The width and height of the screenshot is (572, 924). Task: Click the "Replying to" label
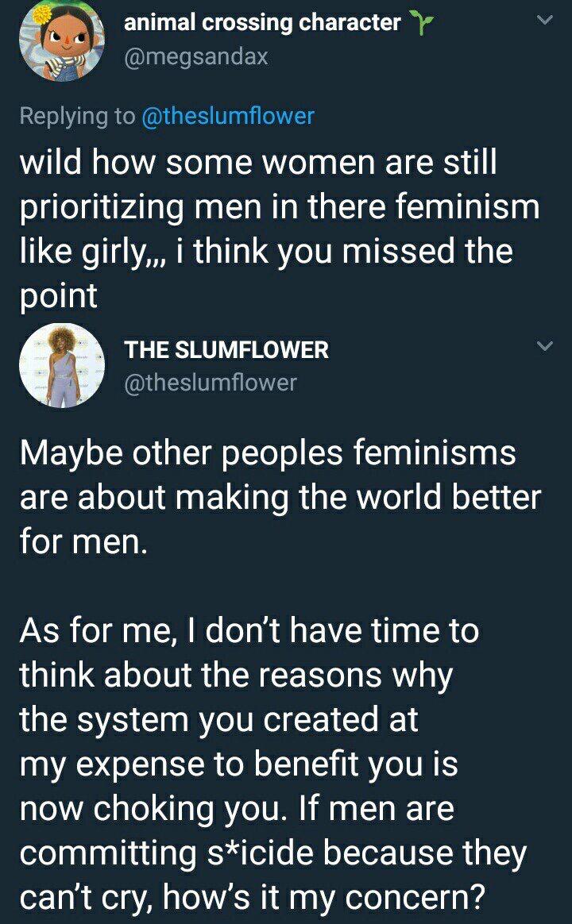pyautogui.click(x=77, y=116)
